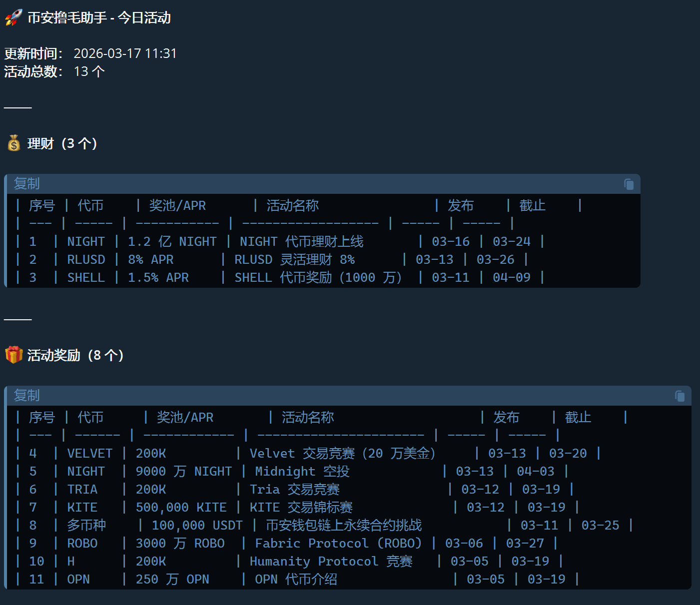Click the RLUSD 灵活理财 8% activity name
This screenshot has height=605, width=700.
(x=295, y=260)
